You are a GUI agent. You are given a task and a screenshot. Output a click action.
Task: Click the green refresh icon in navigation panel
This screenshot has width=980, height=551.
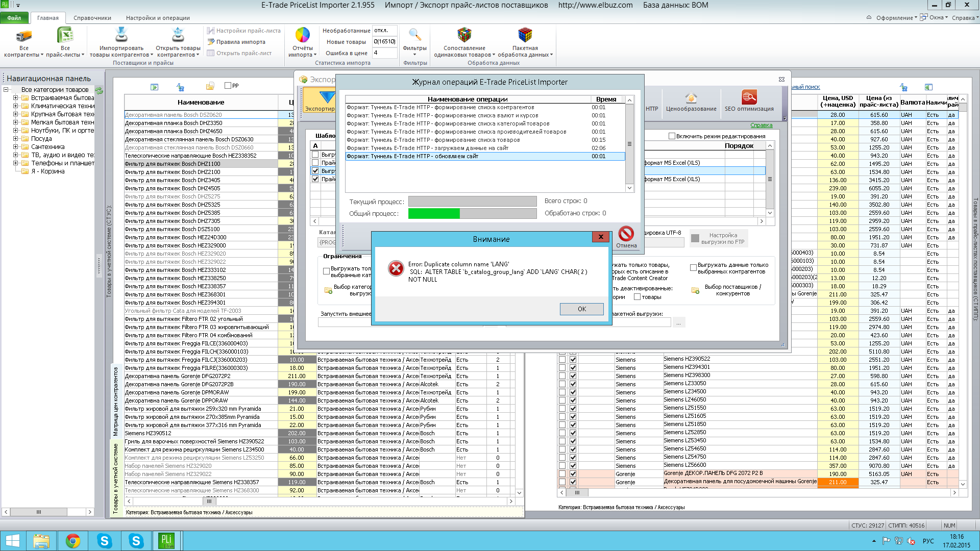click(x=99, y=90)
